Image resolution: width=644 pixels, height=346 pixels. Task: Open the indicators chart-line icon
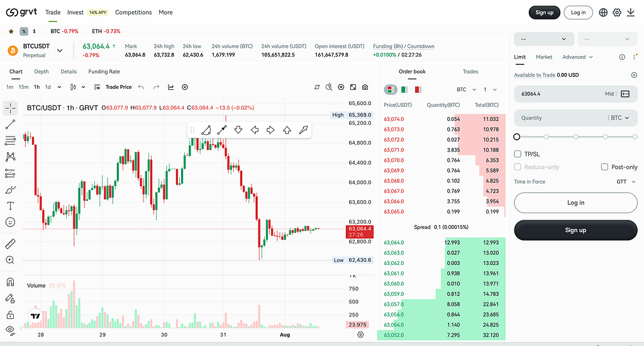tap(171, 87)
